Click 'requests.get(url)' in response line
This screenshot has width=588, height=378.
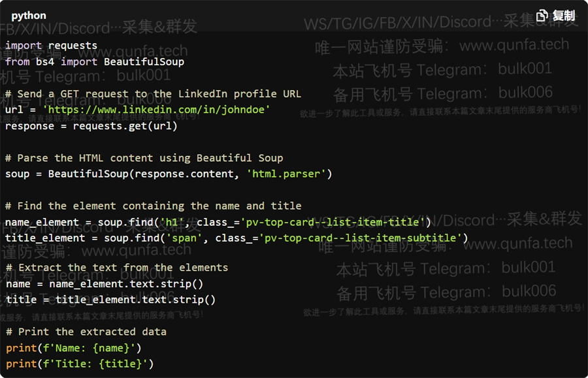click(x=125, y=126)
